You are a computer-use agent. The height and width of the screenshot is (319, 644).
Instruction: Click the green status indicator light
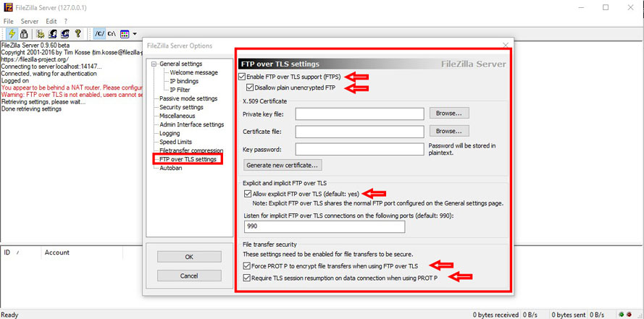coord(622,315)
